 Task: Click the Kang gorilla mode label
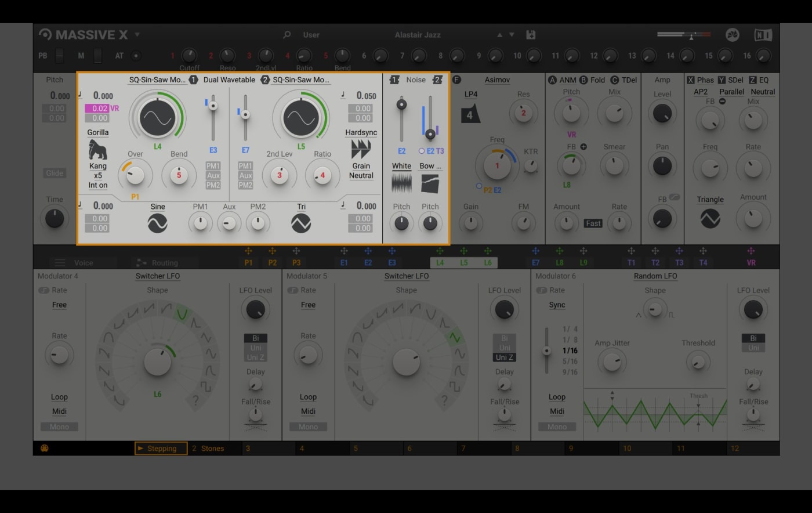(x=98, y=166)
